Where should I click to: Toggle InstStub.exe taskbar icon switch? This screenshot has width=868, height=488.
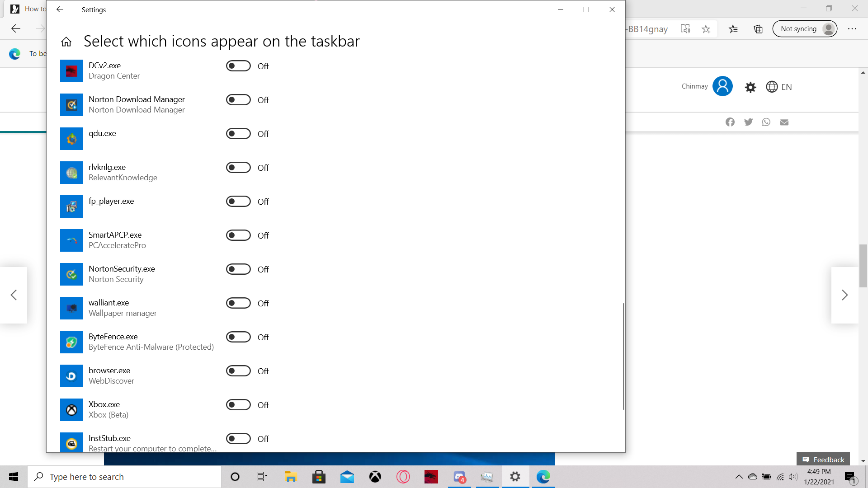(238, 439)
